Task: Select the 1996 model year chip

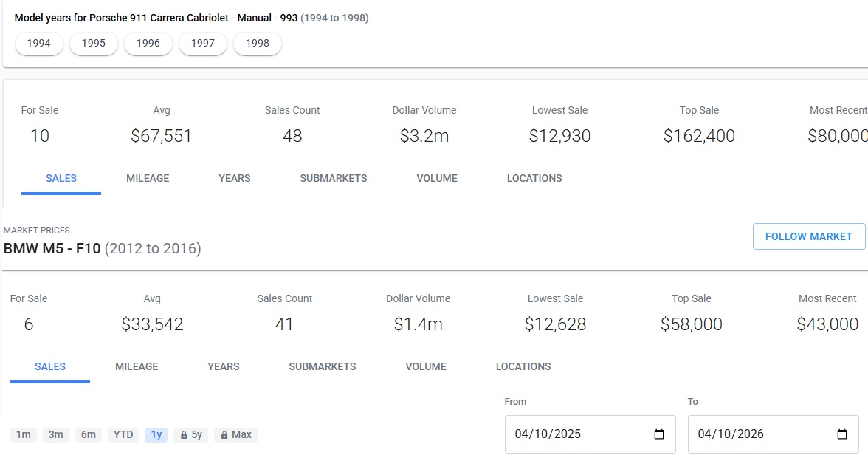Action: click(148, 43)
